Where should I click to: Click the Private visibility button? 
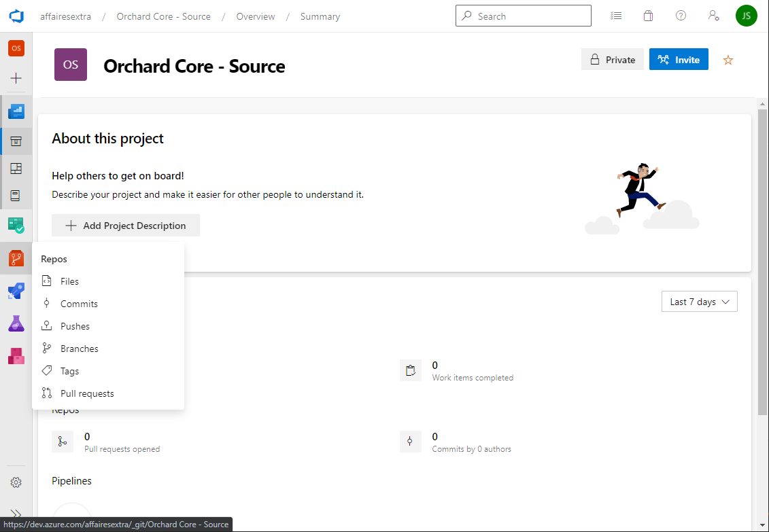coord(613,60)
